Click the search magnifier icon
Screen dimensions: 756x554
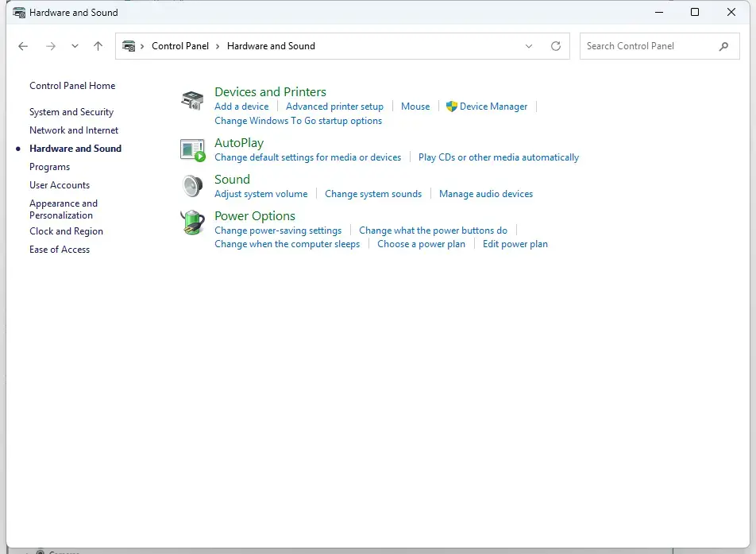[723, 46]
